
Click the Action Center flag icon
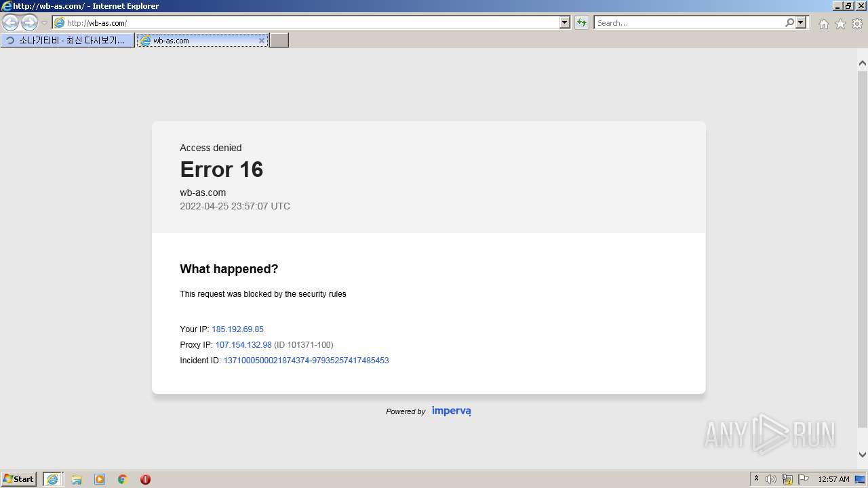click(804, 479)
